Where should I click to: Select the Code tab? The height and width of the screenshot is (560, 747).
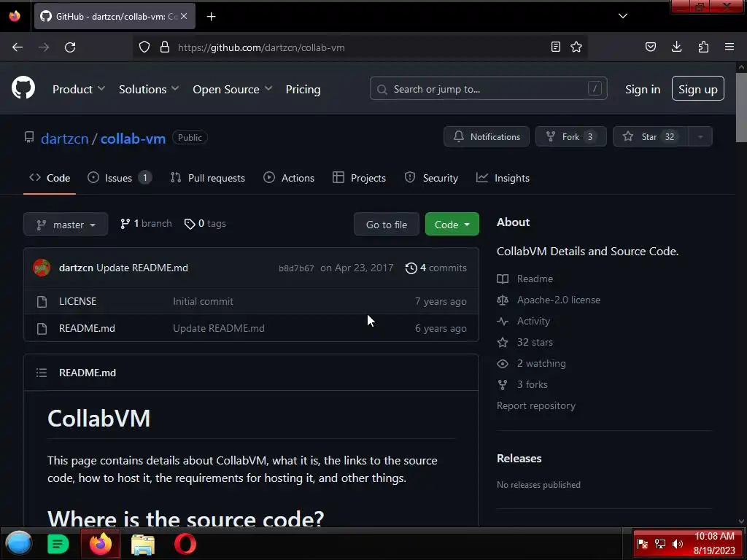click(50, 178)
